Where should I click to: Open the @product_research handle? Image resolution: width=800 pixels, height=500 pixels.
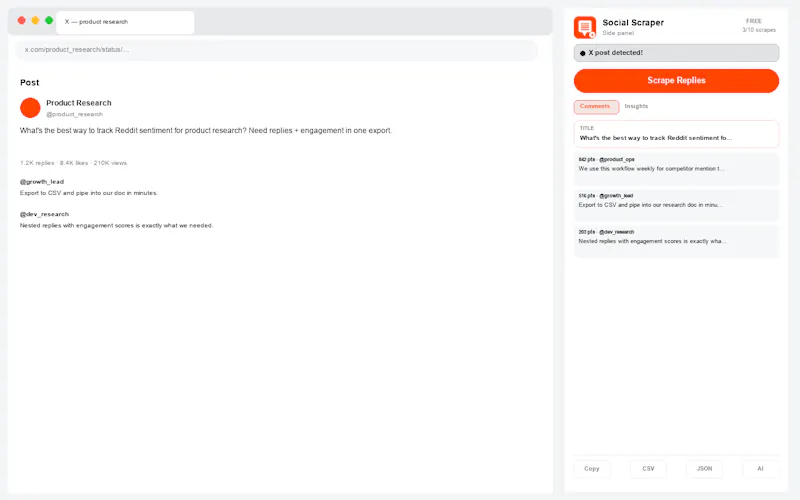pyautogui.click(x=74, y=114)
